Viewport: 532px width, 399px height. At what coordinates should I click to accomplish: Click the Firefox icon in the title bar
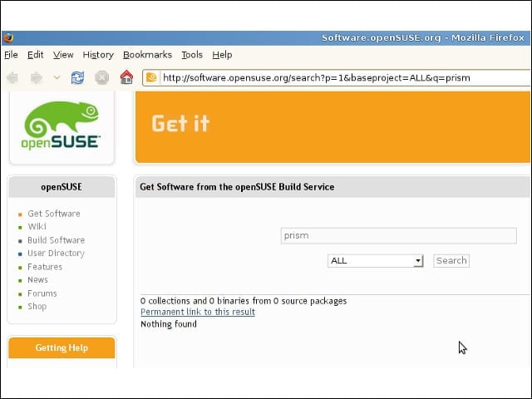coord(8,37)
